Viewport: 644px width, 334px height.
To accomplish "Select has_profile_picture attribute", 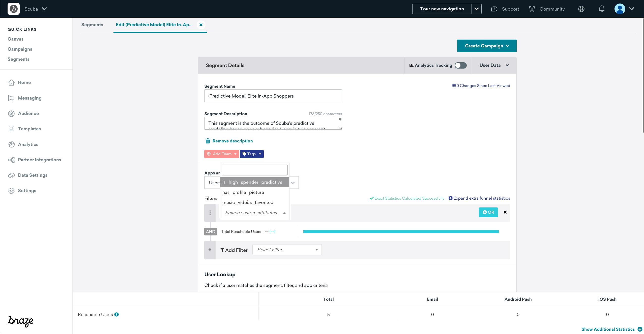I will click(255, 192).
